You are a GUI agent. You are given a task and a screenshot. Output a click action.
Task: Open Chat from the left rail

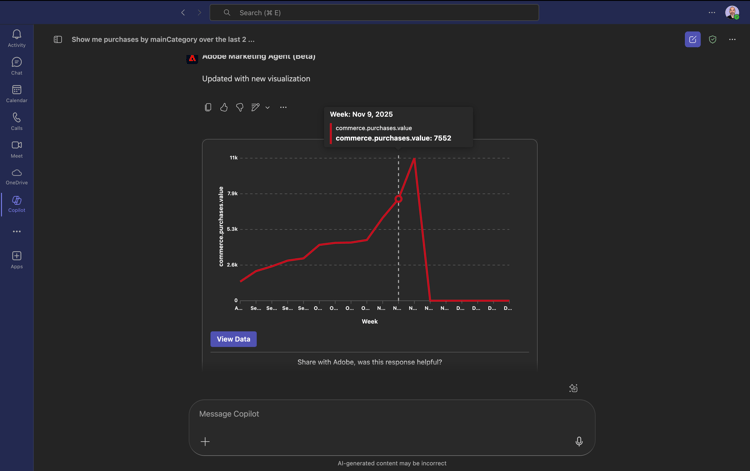[17, 66]
